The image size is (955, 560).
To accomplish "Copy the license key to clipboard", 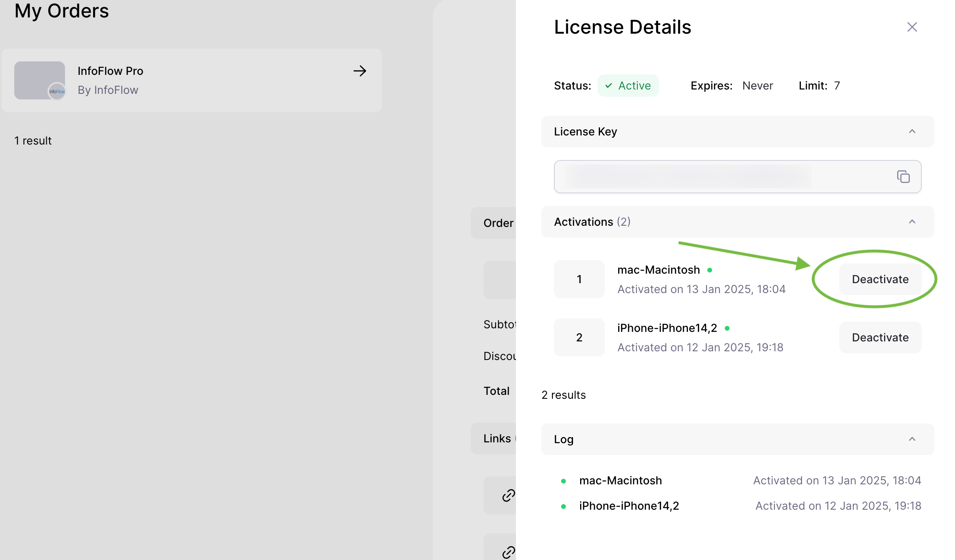I will (903, 177).
